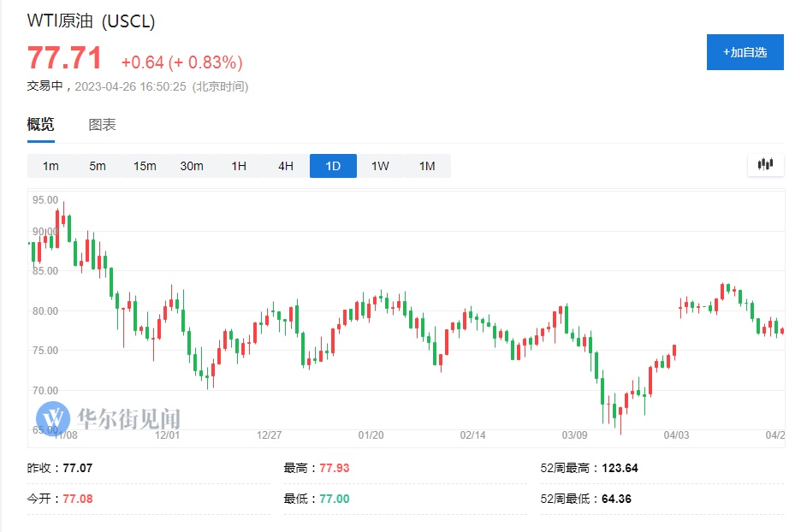This screenshot has height=532, width=807.
Task: Click the WTI原油 (USCL) title
Action: pos(92,21)
